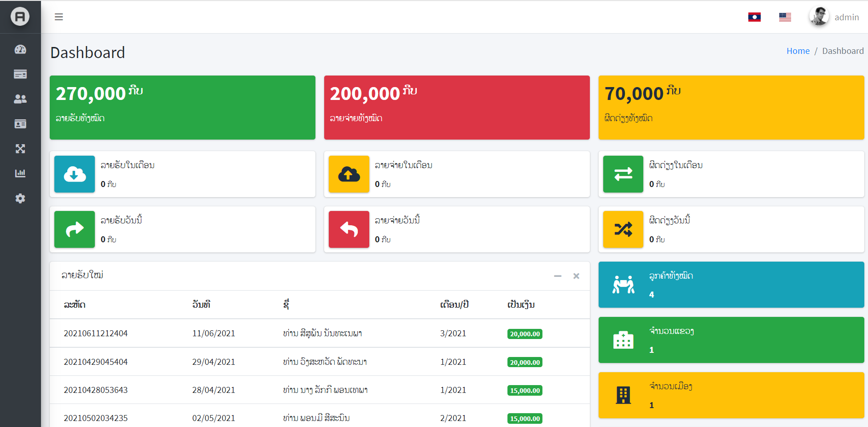
Task: Click the shuffle icon in yellow box
Action: coord(623,229)
